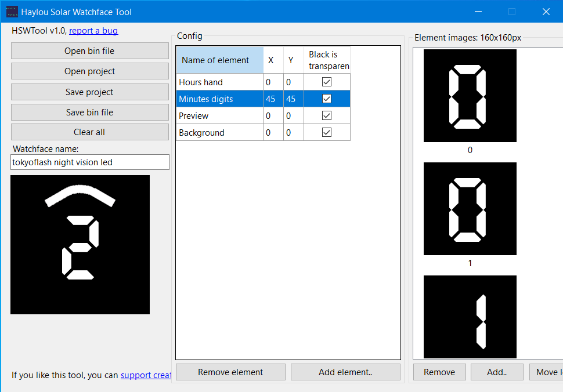
Task: Toggle Black is transparent for Minutes digits
Action: [x=327, y=99]
